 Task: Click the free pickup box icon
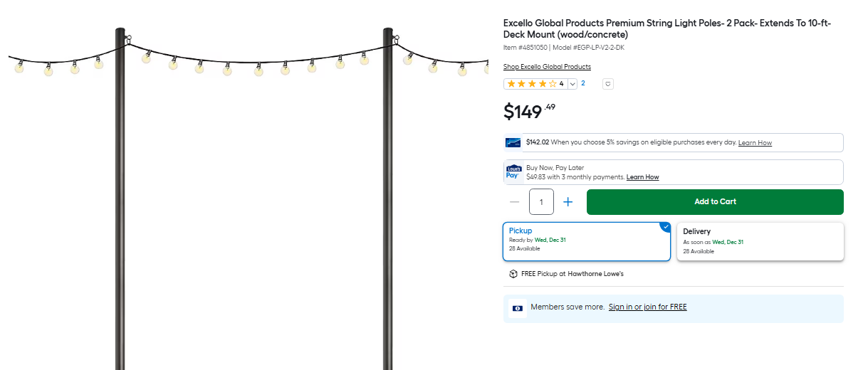(x=513, y=274)
